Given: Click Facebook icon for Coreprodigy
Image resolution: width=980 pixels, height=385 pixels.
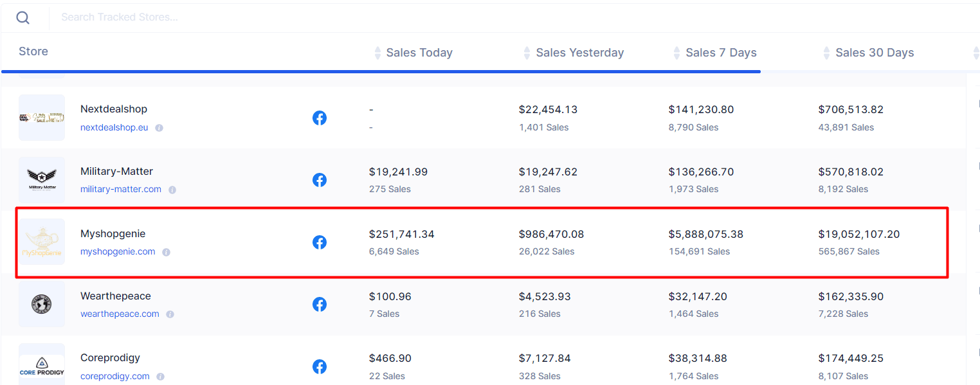Looking at the screenshot, I should (x=320, y=367).
